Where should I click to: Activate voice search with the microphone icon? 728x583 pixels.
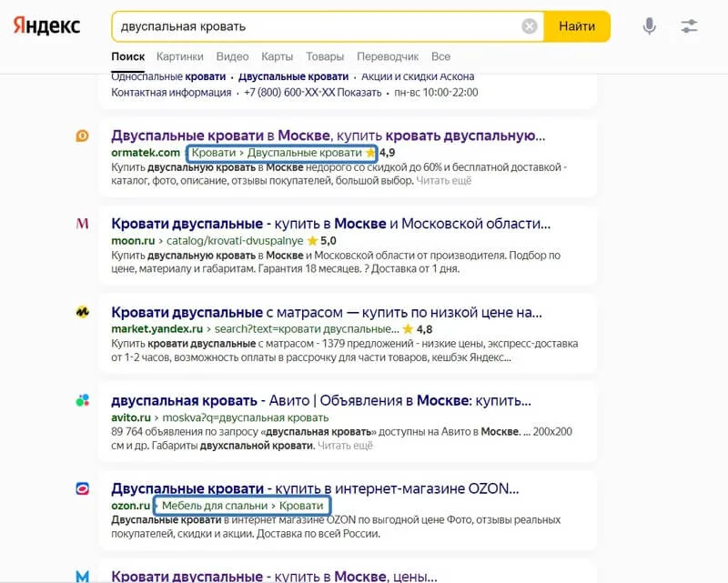pyautogui.click(x=649, y=26)
